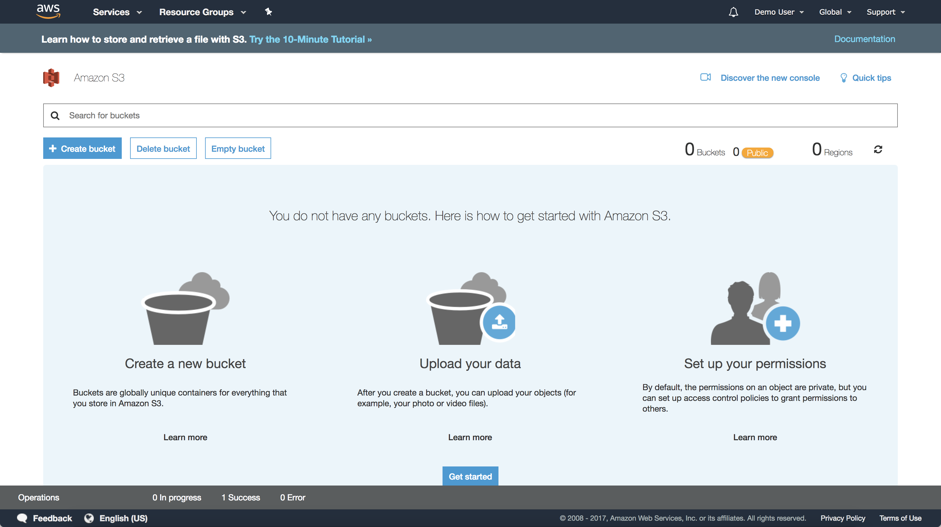Click the 0 Buckets counter

coord(705,149)
